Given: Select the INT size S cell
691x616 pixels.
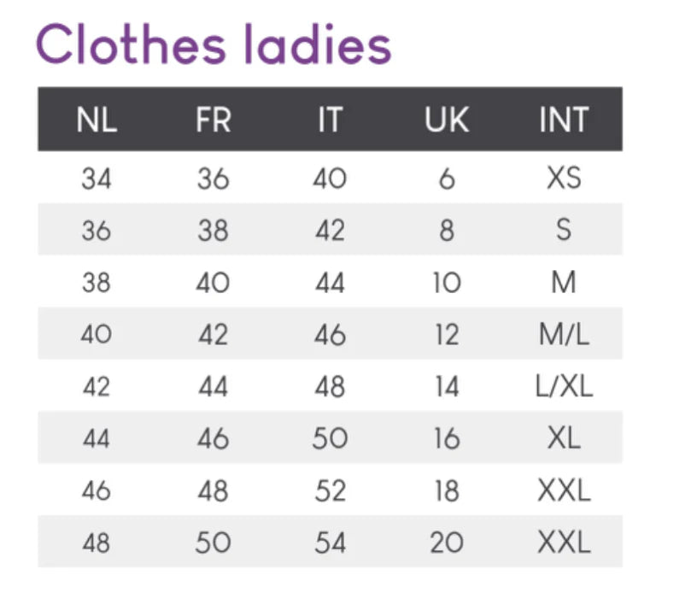Looking at the screenshot, I should coord(564,231).
